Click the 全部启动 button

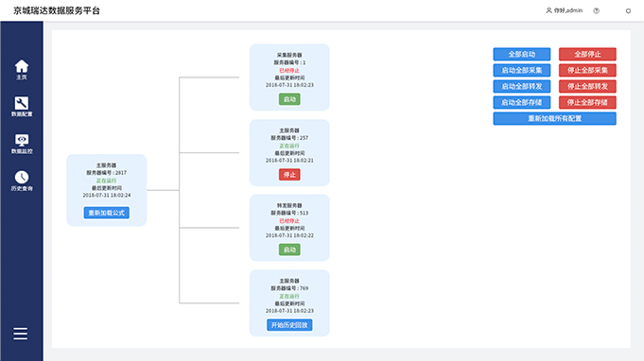[522, 54]
